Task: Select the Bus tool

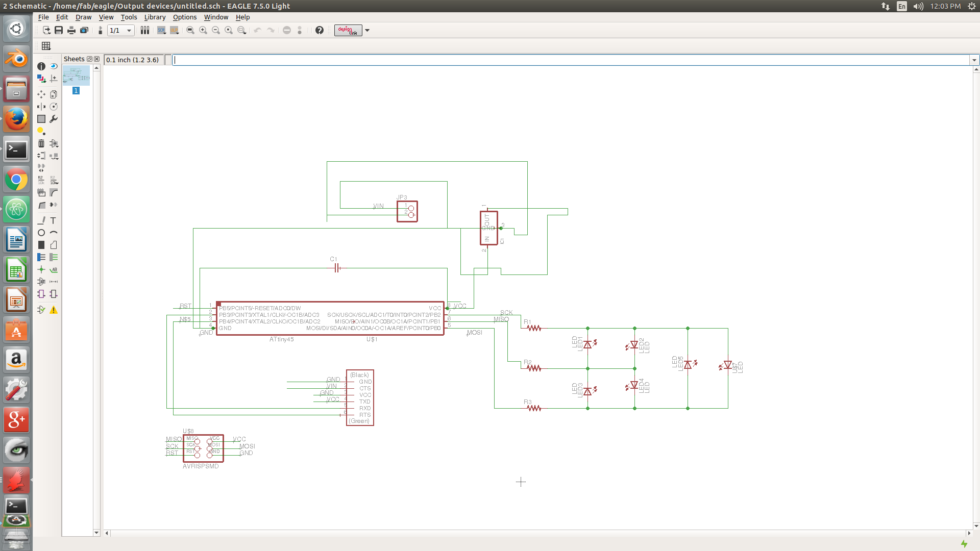Action: pos(41,257)
